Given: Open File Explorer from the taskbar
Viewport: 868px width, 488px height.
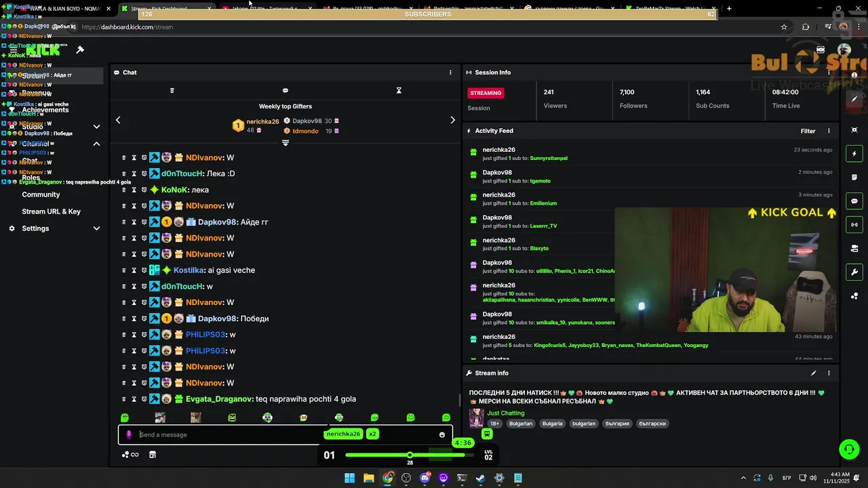Looking at the screenshot, I should (368, 478).
